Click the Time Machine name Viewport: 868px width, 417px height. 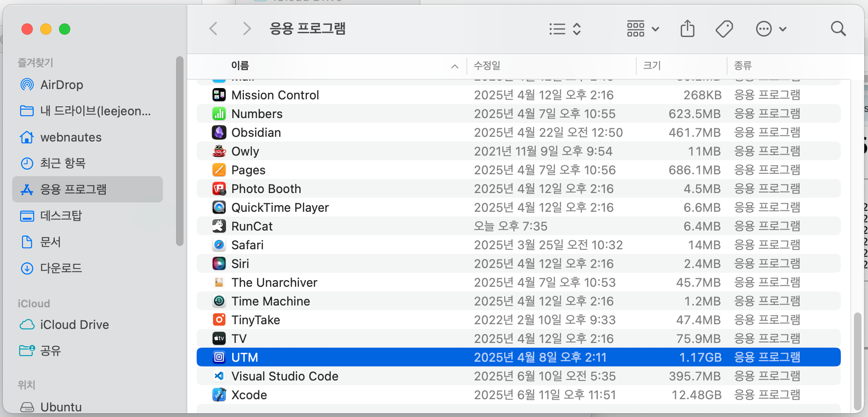coord(271,301)
